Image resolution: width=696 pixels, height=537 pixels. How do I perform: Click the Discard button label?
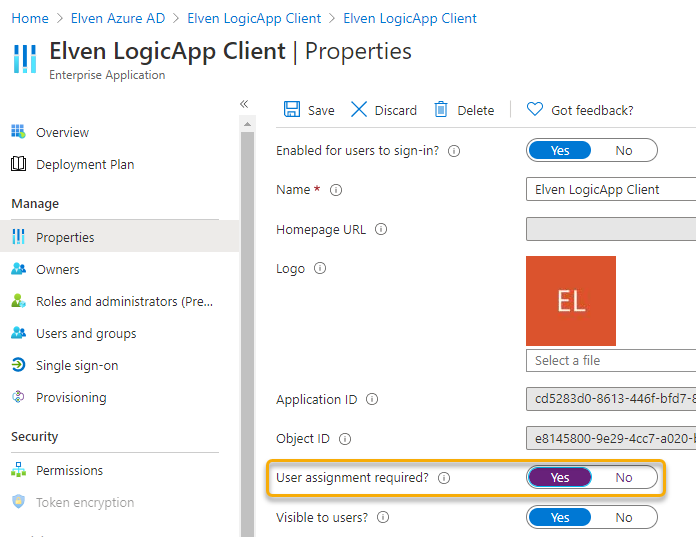coord(395,110)
